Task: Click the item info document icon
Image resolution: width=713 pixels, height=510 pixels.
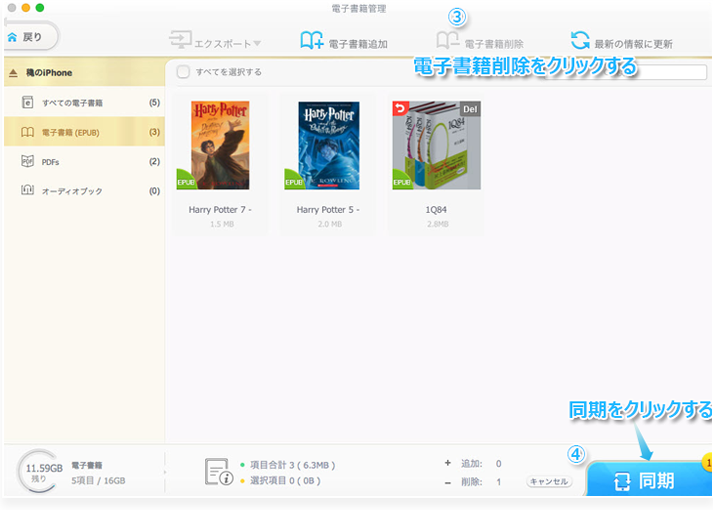Action: (219, 472)
